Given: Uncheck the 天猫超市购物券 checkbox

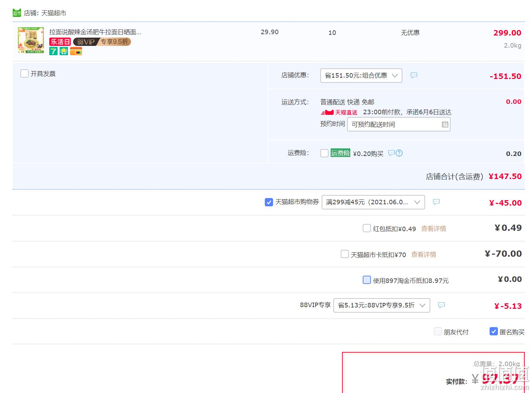Looking at the screenshot, I should (269, 202).
